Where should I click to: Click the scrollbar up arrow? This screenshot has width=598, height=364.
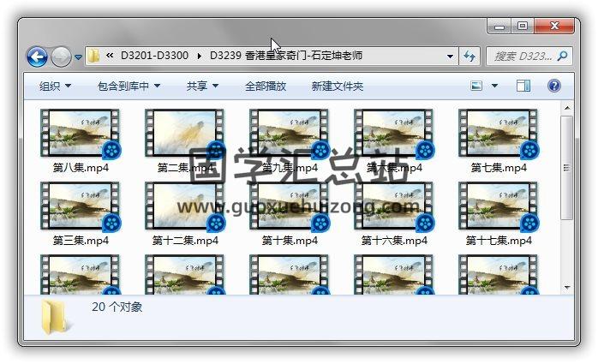coord(567,108)
